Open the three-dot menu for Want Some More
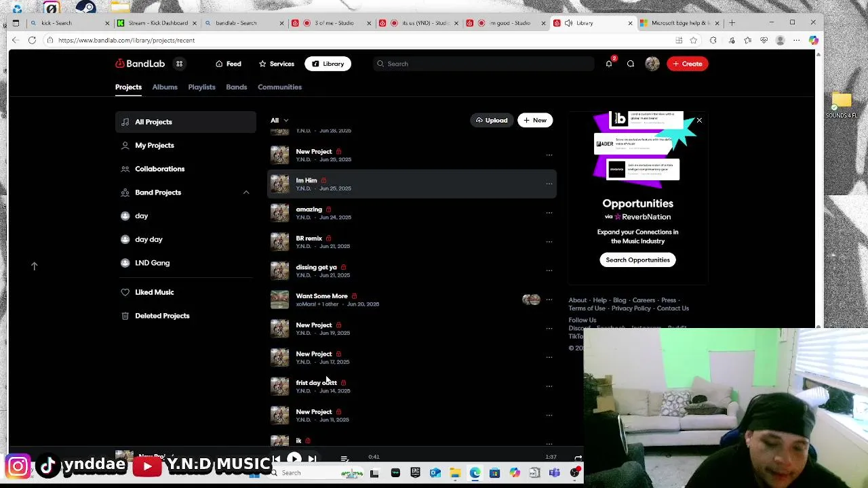The image size is (868, 488). click(x=549, y=300)
